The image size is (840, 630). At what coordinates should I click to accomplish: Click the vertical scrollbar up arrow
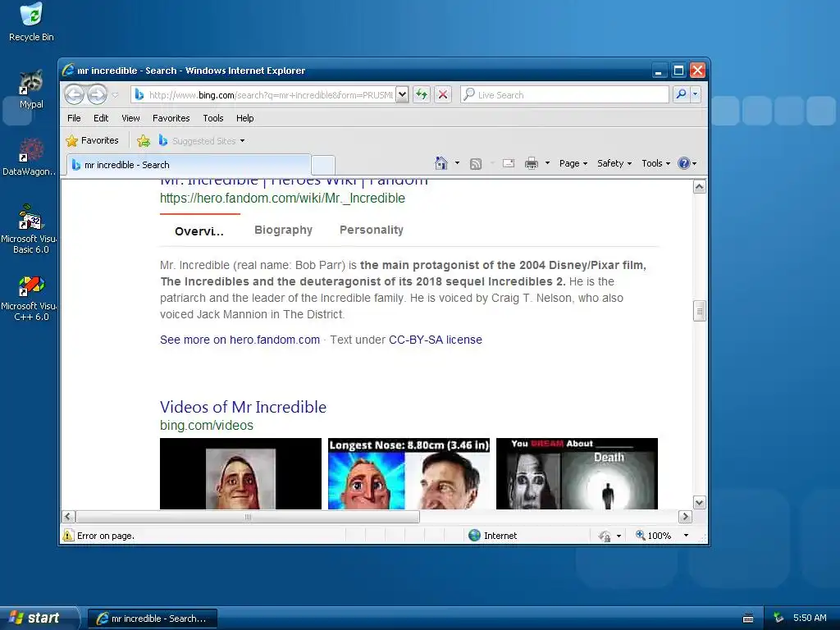(x=699, y=186)
